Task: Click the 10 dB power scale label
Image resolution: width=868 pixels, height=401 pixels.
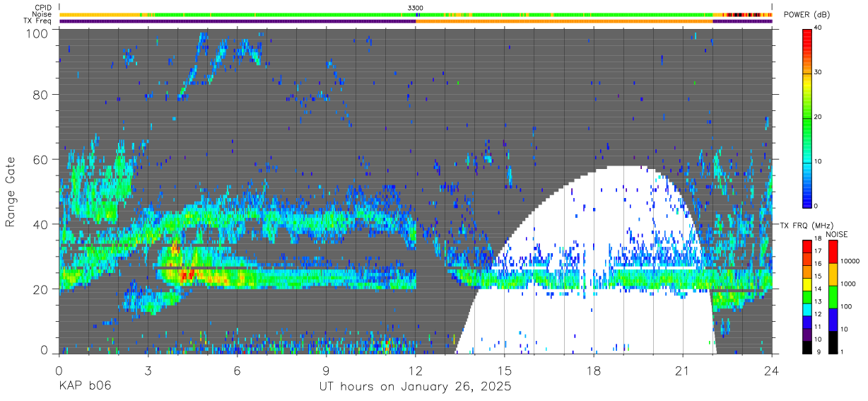Action: coord(819,161)
